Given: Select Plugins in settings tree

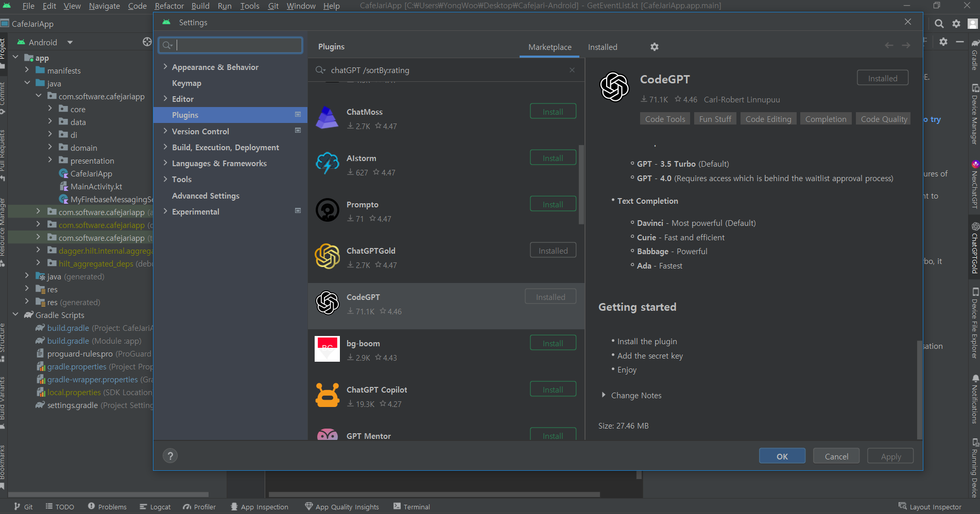Looking at the screenshot, I should (x=230, y=115).
